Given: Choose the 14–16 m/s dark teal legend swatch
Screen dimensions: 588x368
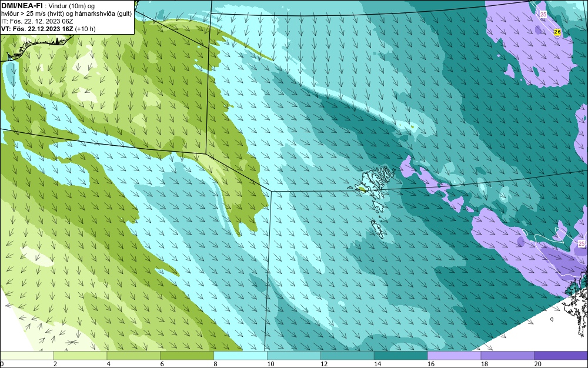Looking at the screenshot, I should [x=401, y=355].
